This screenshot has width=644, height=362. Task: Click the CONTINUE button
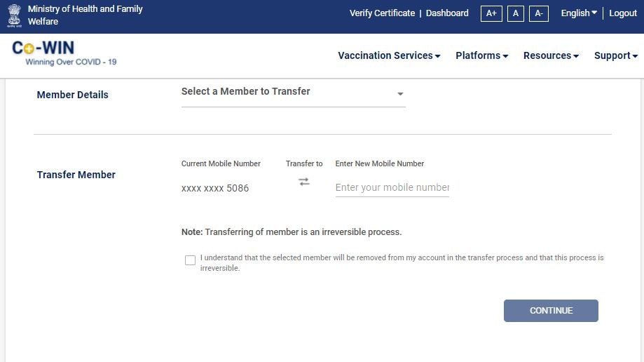551,311
